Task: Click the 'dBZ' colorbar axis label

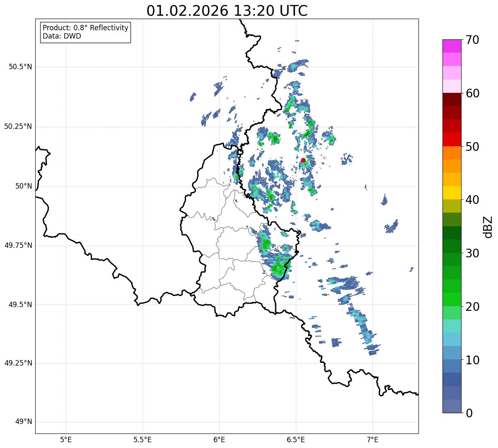Action: pyautogui.click(x=488, y=226)
